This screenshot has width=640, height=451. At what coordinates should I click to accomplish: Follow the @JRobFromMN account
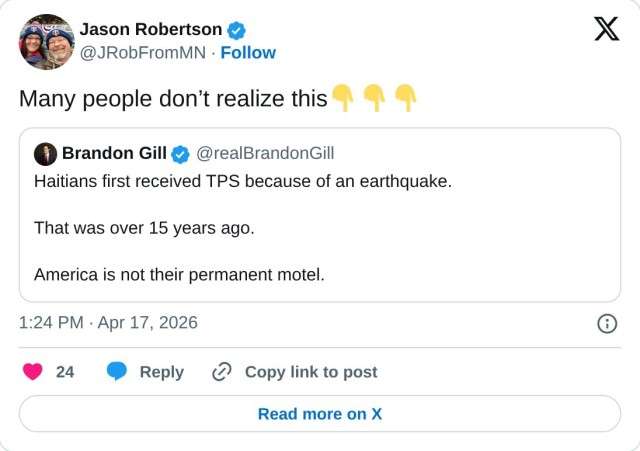click(248, 52)
